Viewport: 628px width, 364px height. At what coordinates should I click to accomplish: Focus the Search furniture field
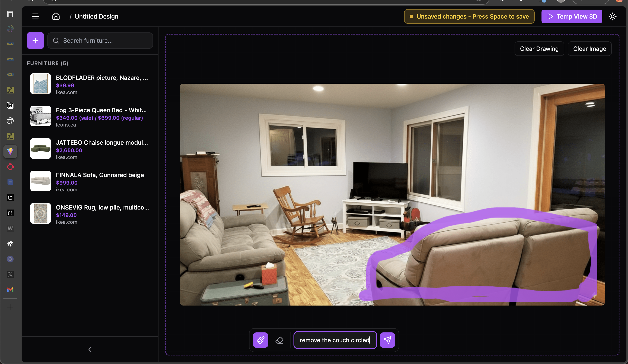click(x=100, y=41)
